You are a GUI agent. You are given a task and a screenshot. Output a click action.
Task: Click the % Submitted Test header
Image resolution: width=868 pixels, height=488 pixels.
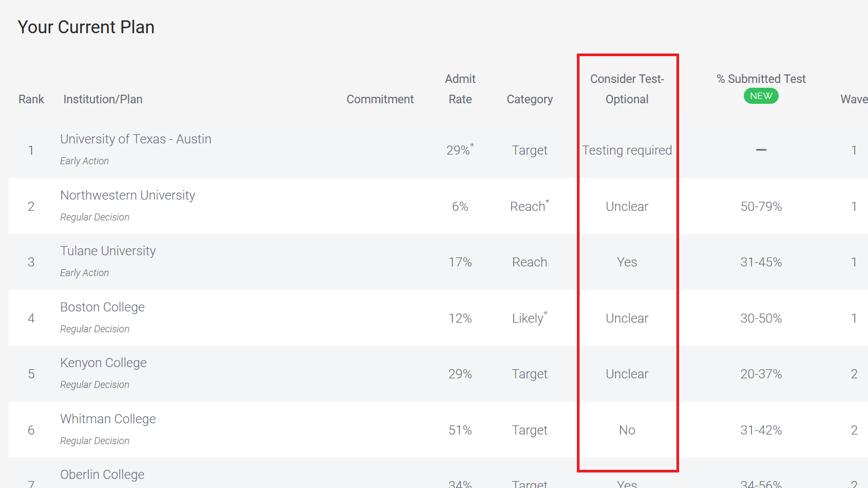coord(761,79)
